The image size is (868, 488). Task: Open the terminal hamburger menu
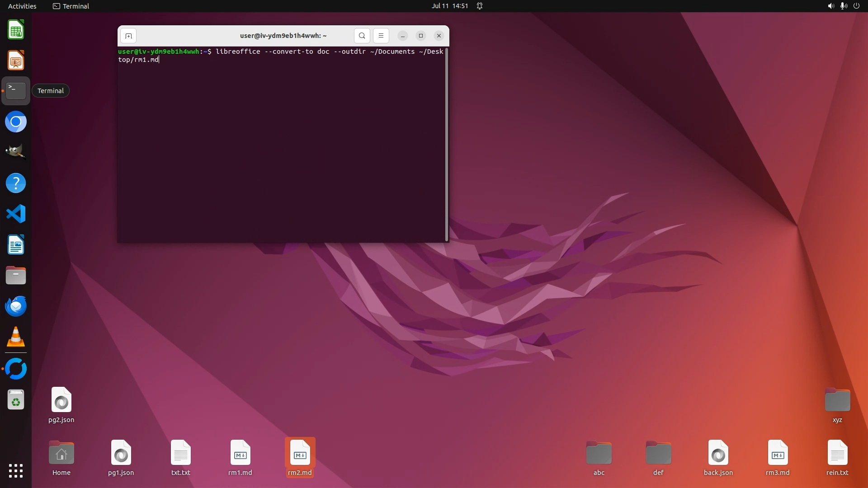tap(381, 36)
